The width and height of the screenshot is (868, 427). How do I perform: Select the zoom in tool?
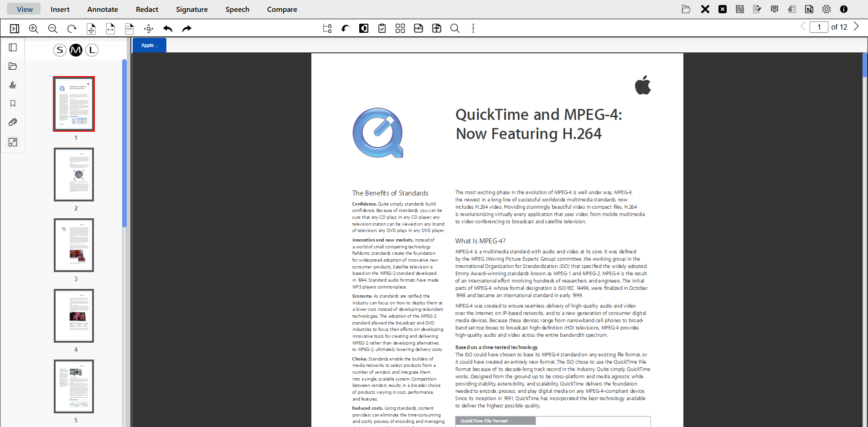click(33, 28)
